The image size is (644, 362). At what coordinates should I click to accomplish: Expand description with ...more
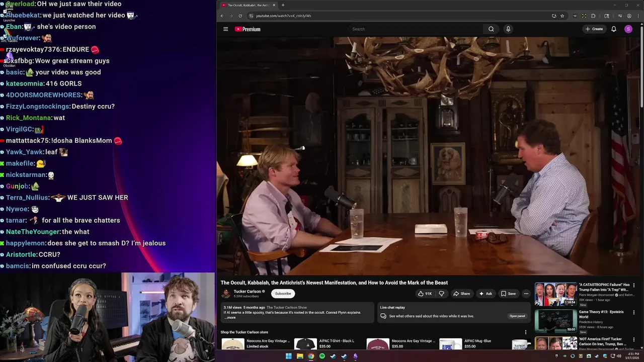point(230,318)
